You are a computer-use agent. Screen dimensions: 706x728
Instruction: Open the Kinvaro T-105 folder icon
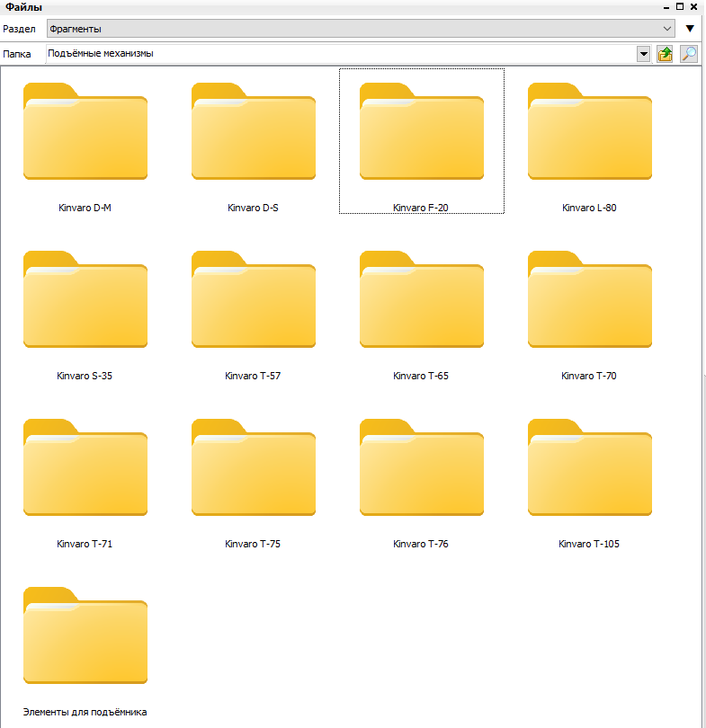pos(590,467)
